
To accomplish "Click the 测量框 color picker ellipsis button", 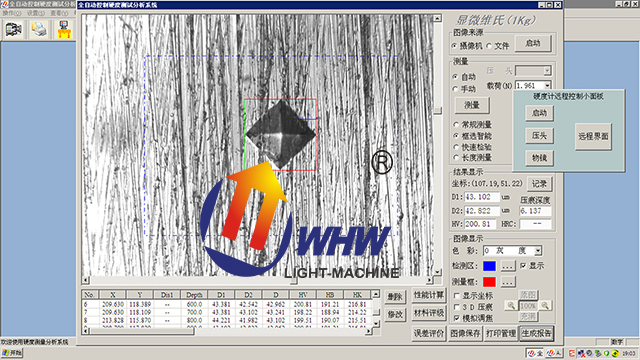I will click(508, 282).
